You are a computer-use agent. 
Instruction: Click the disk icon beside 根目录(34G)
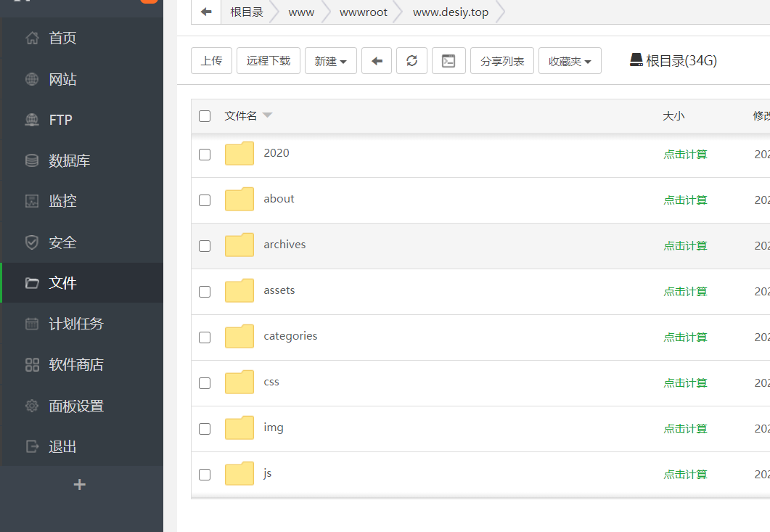pyautogui.click(x=636, y=60)
